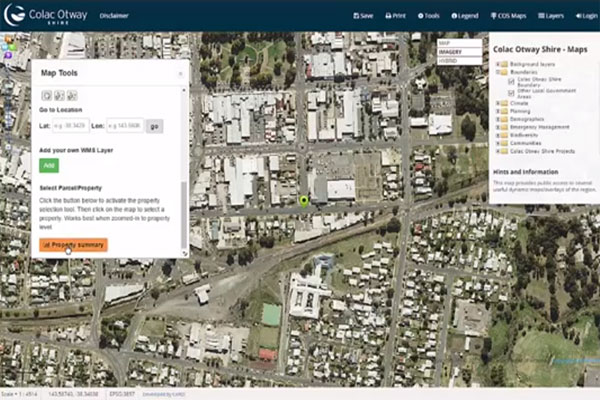This screenshot has height=400, width=600.
Task: Click the Hints and Information heading
Action: tap(525, 172)
